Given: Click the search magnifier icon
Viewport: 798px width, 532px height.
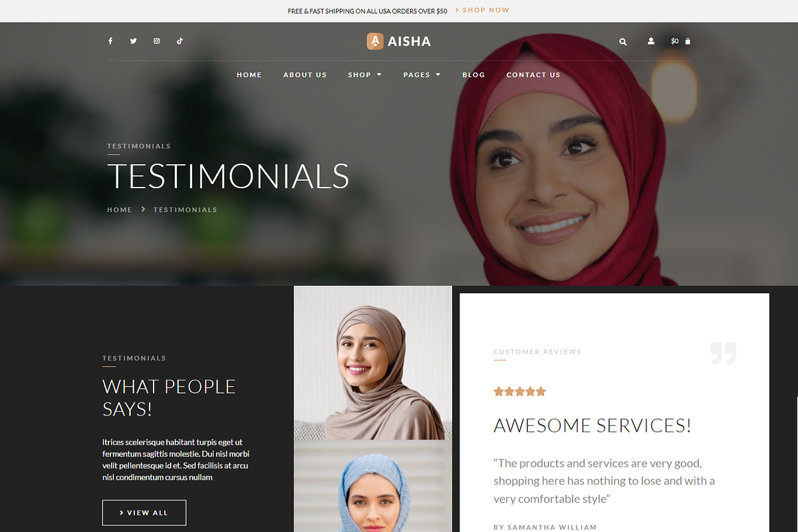Looking at the screenshot, I should [x=623, y=41].
